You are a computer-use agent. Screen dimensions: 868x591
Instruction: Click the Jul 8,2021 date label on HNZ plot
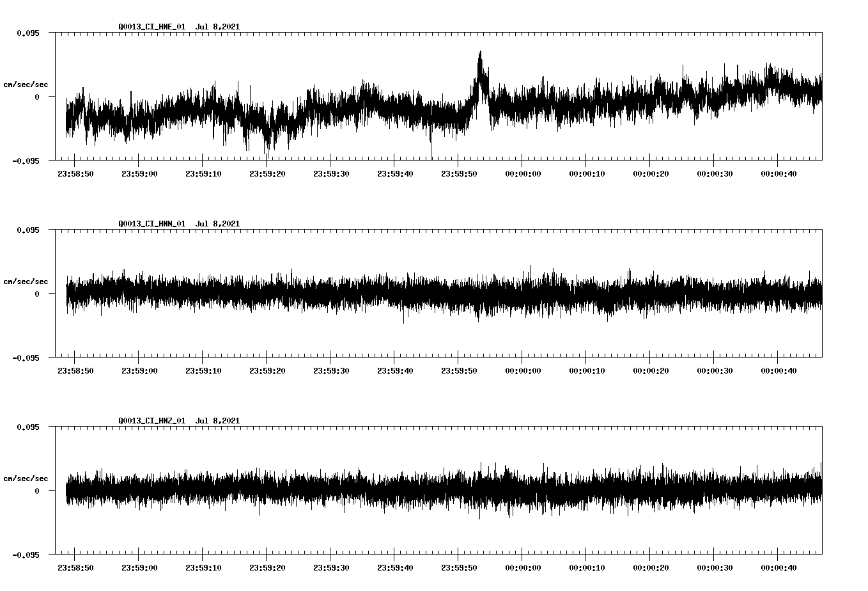(x=218, y=420)
